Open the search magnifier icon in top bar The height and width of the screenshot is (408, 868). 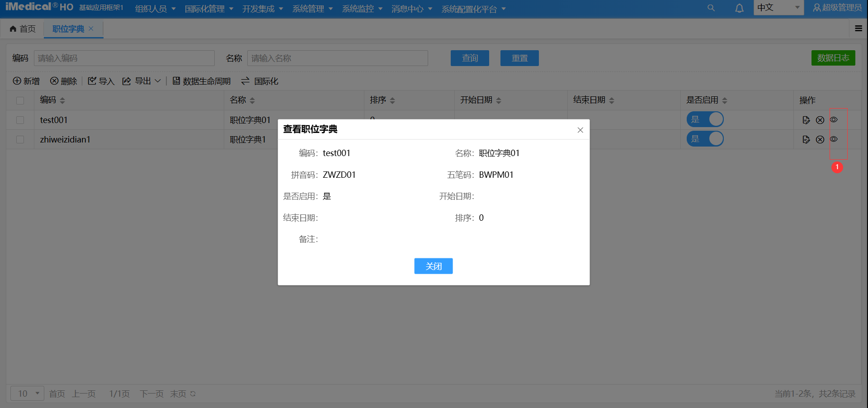[x=711, y=8]
